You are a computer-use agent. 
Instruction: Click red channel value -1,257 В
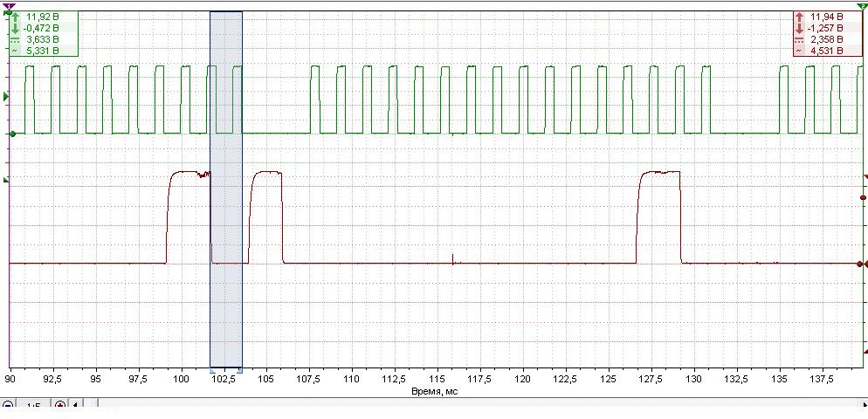pyautogui.click(x=825, y=28)
